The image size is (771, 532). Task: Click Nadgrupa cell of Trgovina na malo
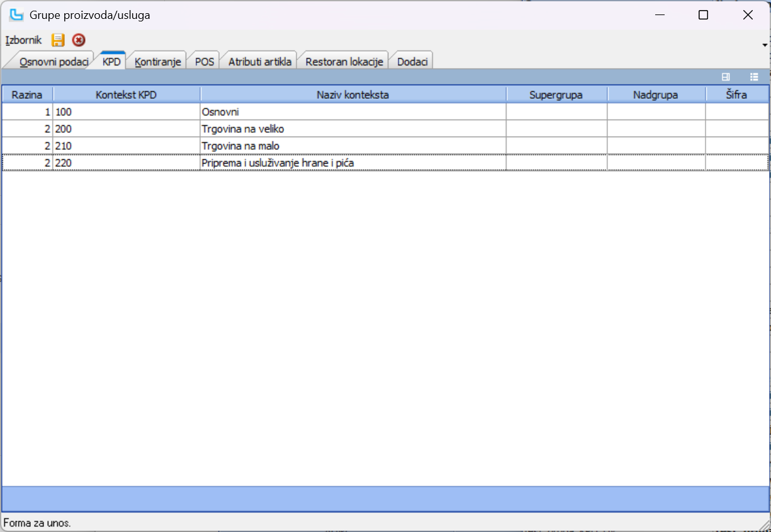[655, 146]
